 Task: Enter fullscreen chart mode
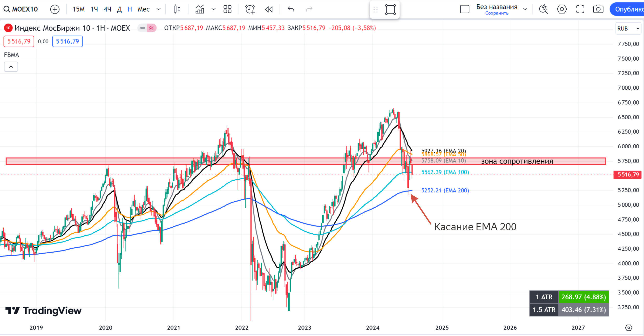pos(580,9)
